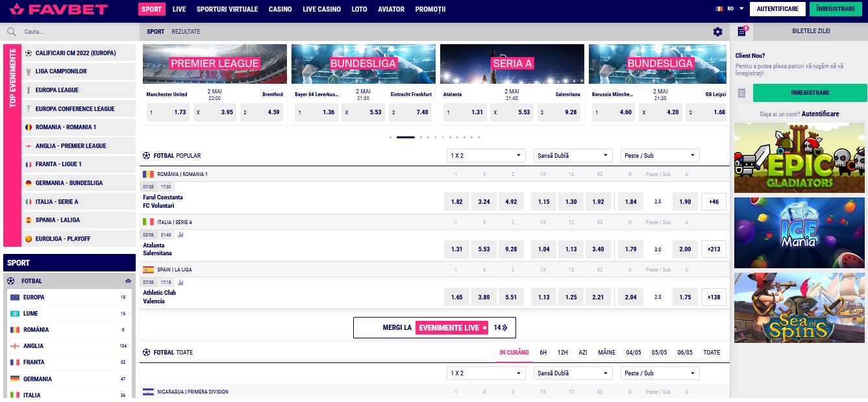Viewport: 868px width, 402px height.
Task: Open Germania in sport list
Action: pos(68,379)
